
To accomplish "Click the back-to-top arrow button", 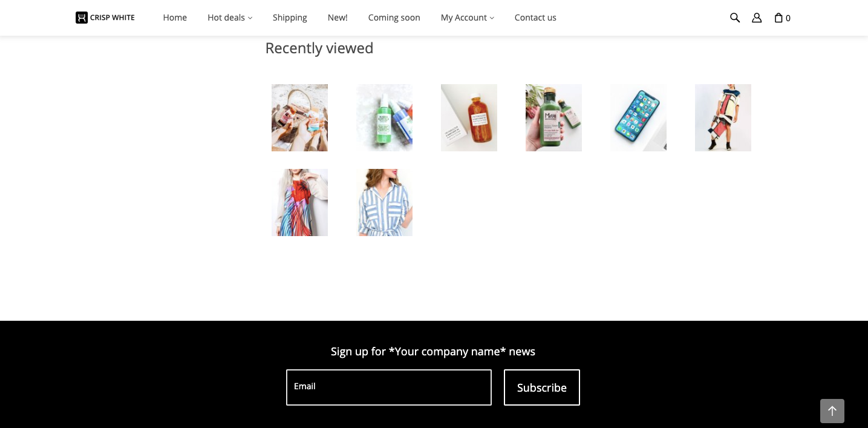I will coord(832,411).
